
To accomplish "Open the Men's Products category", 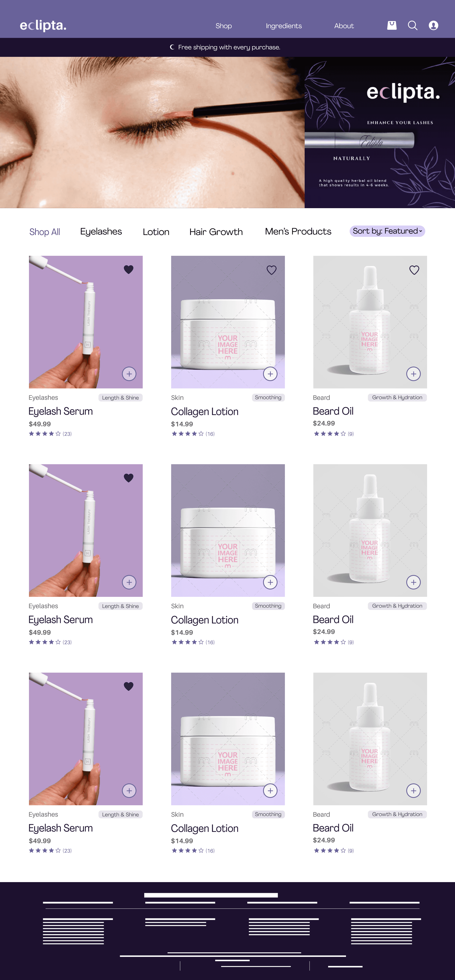I will pyautogui.click(x=298, y=231).
